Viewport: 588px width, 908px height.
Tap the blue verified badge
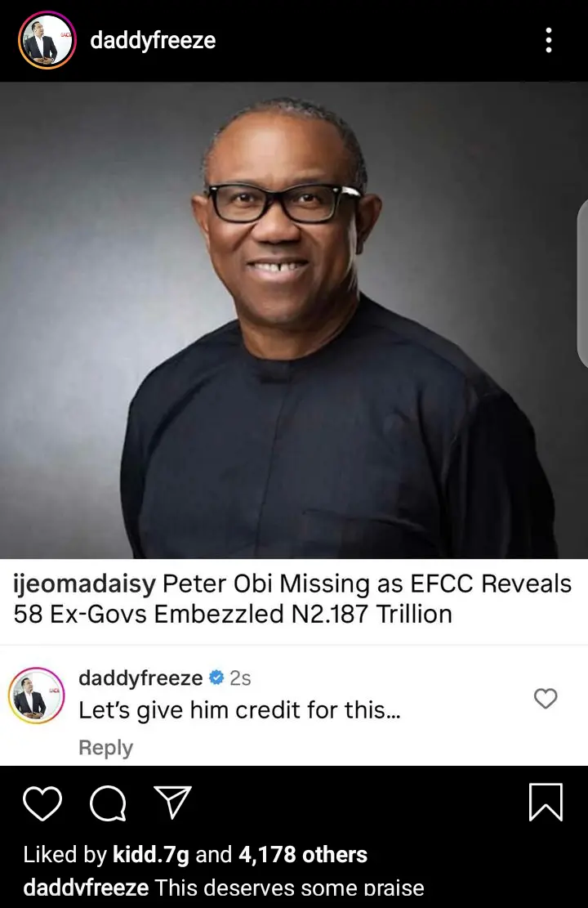pos(216,678)
